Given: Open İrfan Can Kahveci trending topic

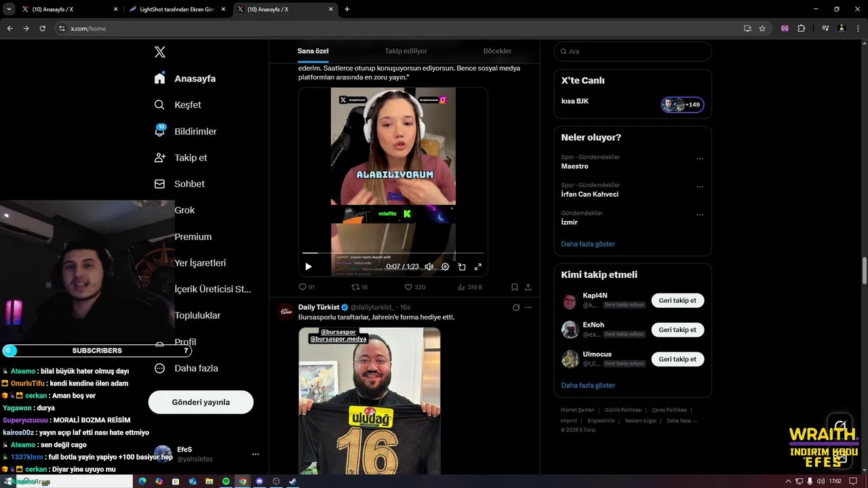Looking at the screenshot, I should pos(589,195).
